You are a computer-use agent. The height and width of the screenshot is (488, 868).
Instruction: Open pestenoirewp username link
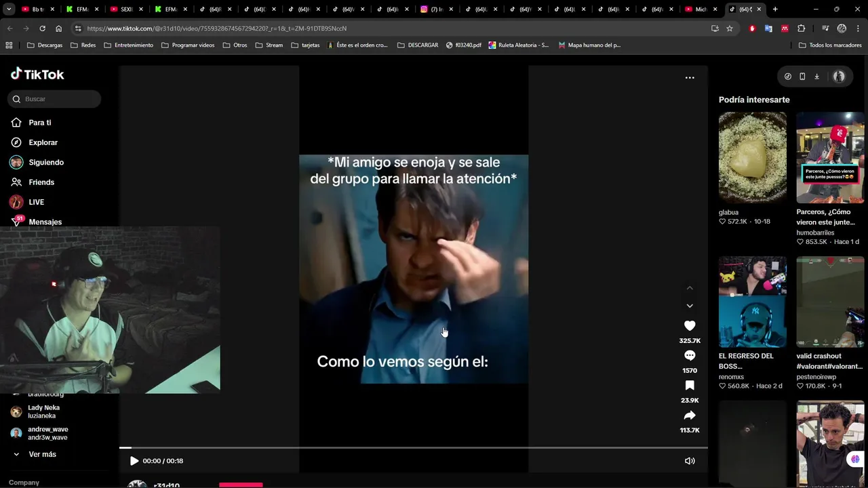816,377
